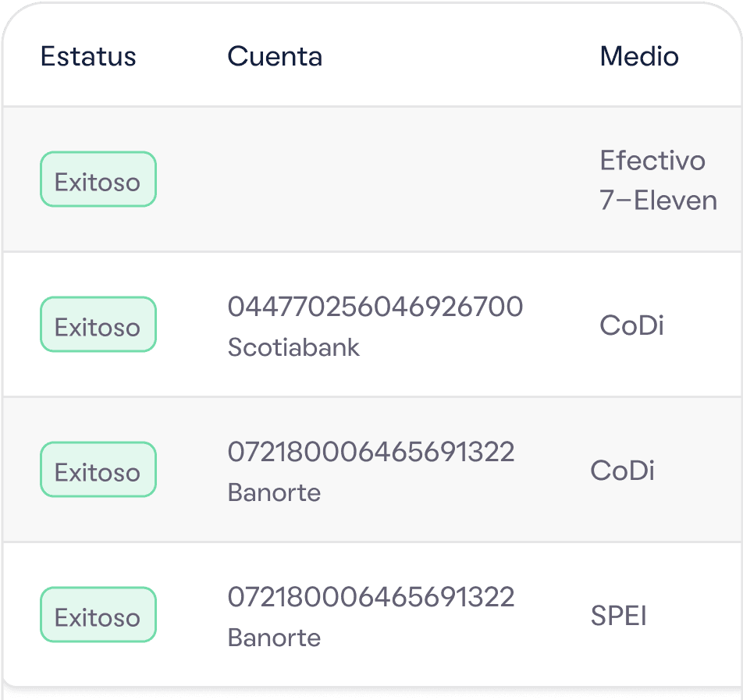Image resolution: width=743 pixels, height=700 pixels.
Task: Select the Exitoso badge in the 7-Eleven row
Action: tap(98, 179)
